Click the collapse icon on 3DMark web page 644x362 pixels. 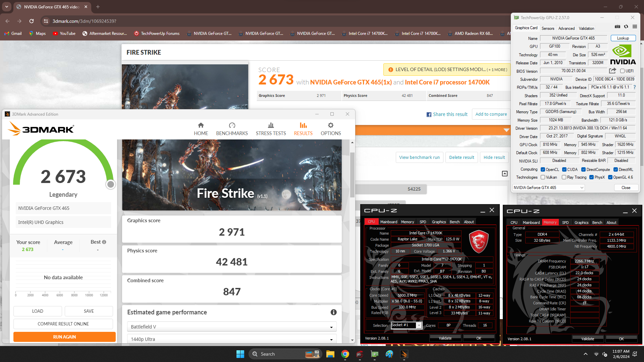point(504,173)
